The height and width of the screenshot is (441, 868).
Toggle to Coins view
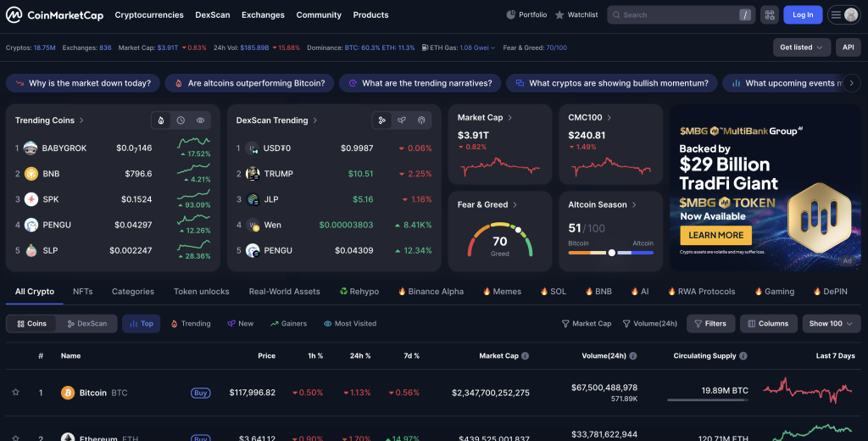click(x=31, y=324)
